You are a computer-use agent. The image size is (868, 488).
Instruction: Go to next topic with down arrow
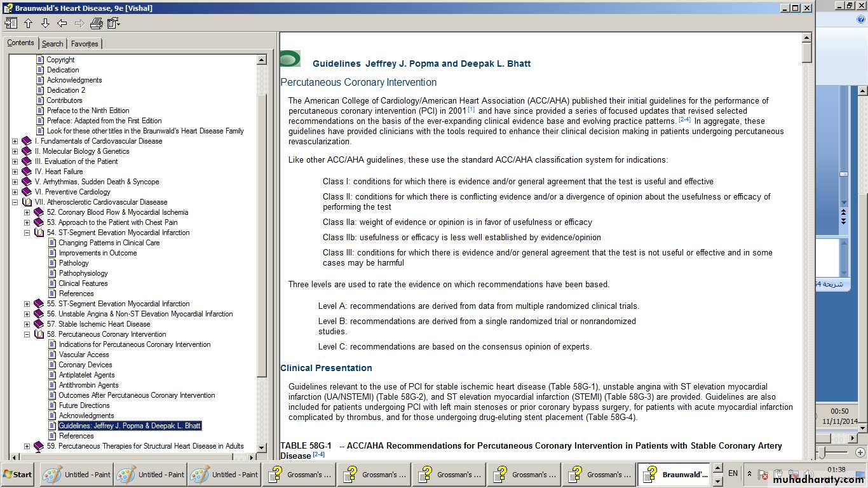45,24
